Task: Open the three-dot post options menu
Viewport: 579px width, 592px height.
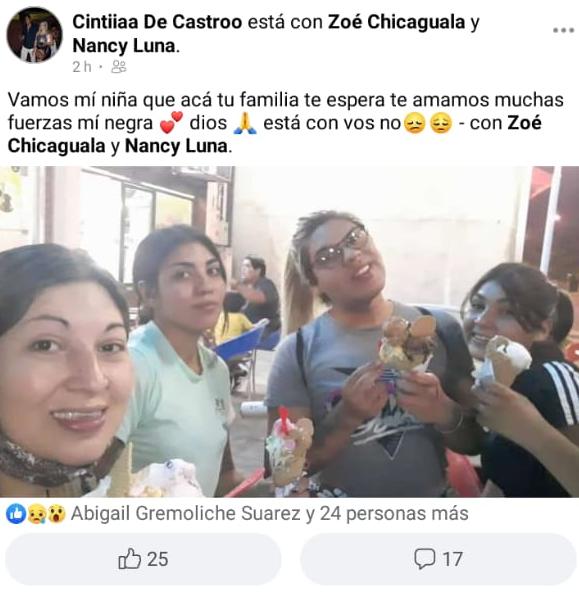Action: point(563,30)
